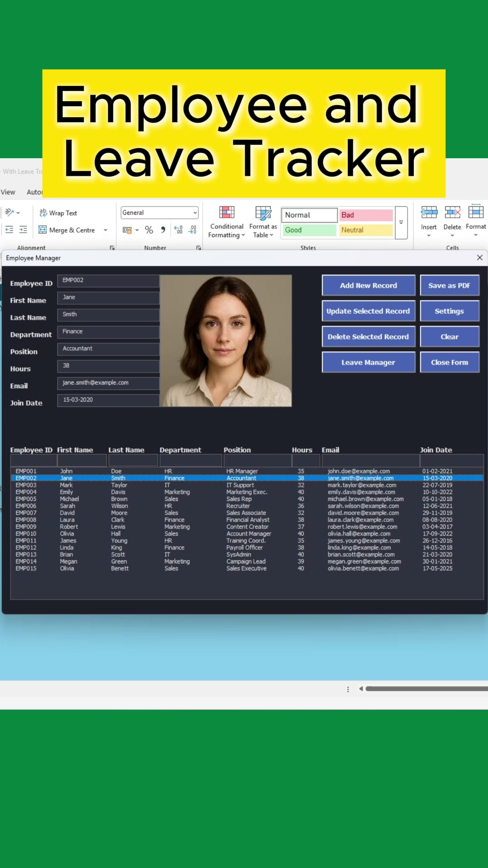Viewport: 488px width, 868px height.
Task: Open Alignment settings dialog launcher
Action: (112, 248)
